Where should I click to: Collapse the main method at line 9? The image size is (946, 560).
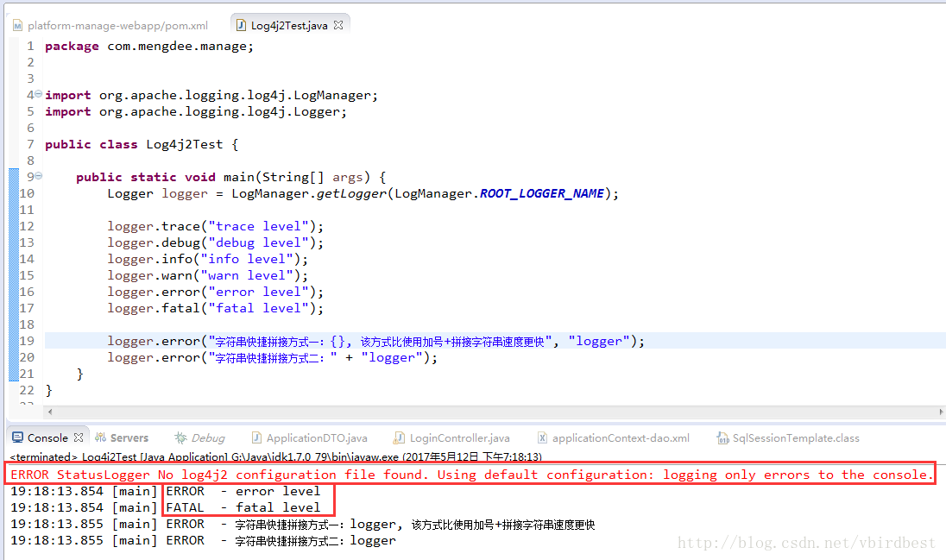coord(39,176)
